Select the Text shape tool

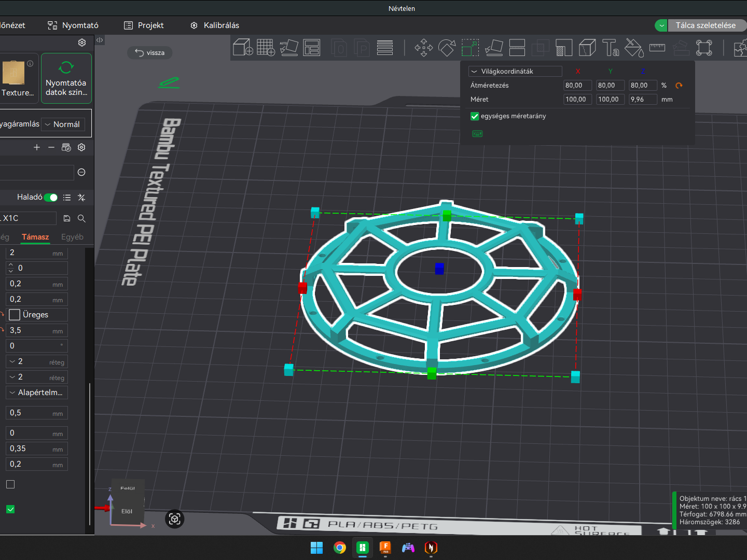[611, 48]
